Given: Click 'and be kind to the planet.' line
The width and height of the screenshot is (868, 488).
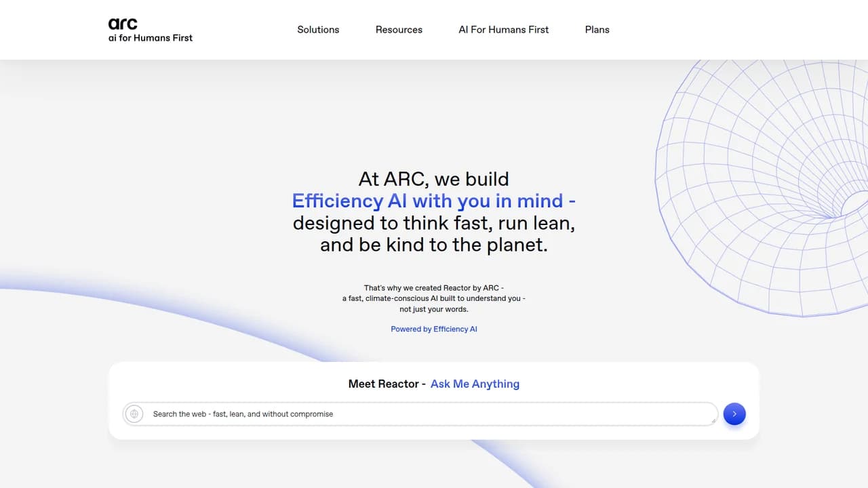Looking at the screenshot, I should click(434, 244).
